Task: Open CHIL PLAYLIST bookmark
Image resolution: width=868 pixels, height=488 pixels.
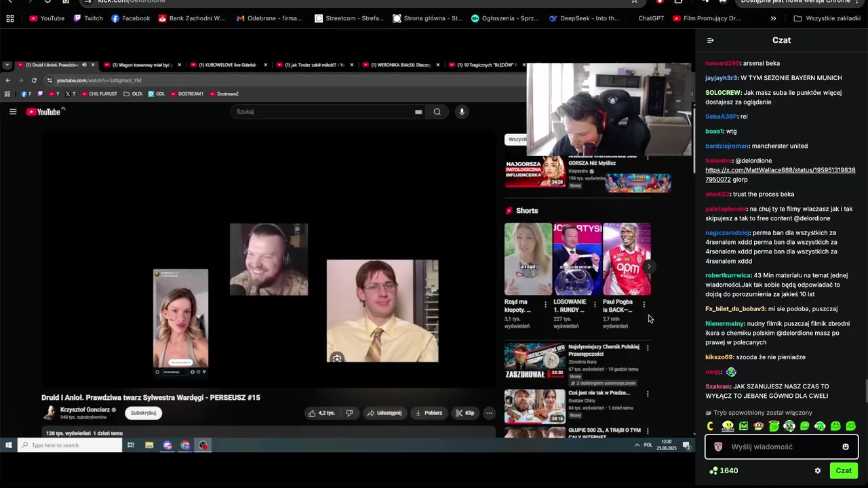Action: click(x=100, y=94)
